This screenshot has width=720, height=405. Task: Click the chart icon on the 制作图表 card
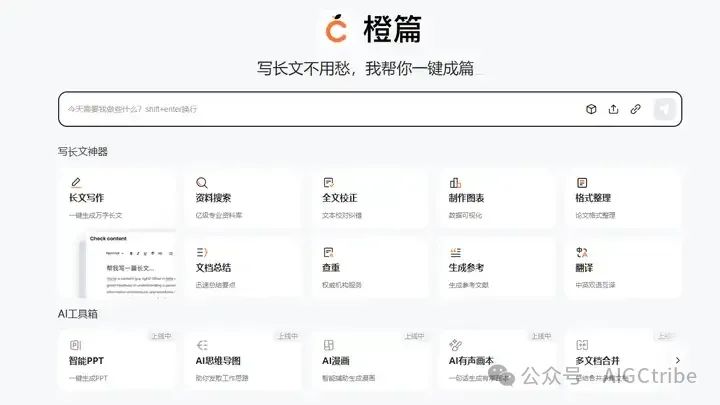[455, 183]
